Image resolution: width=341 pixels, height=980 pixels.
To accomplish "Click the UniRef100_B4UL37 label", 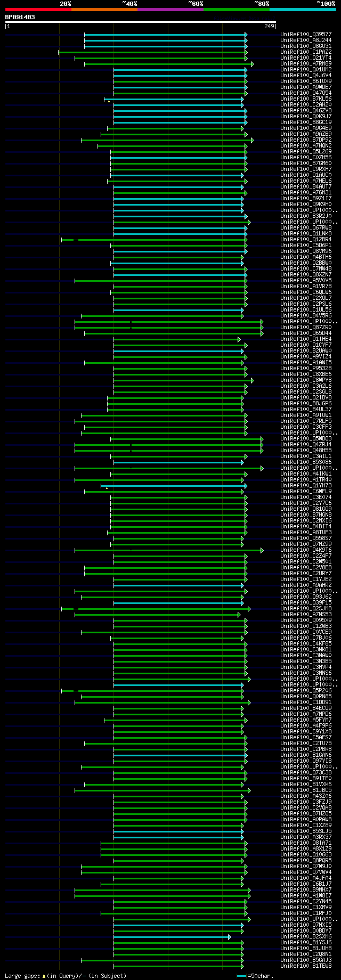I will click(x=306, y=409).
